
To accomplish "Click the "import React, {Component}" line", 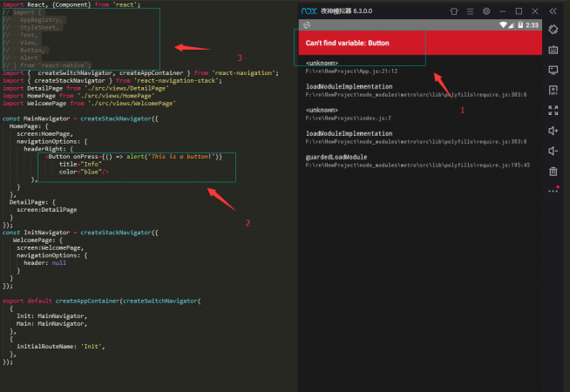I will 71,4.
